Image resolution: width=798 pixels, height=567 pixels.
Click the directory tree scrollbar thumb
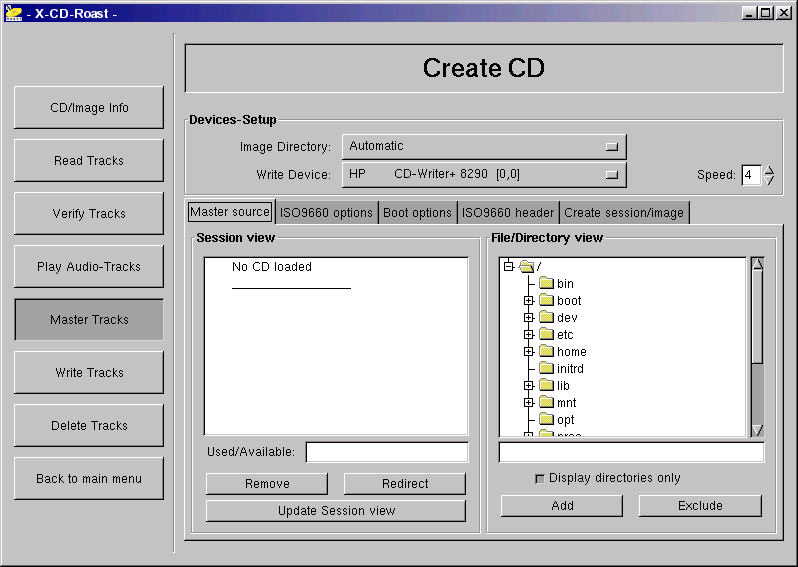(757, 318)
